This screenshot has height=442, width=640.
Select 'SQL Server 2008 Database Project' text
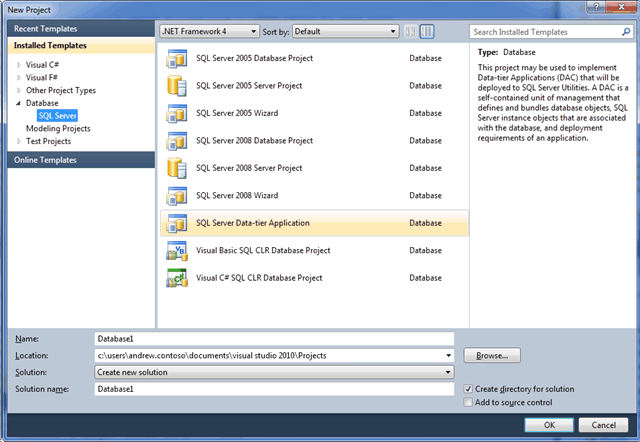point(254,140)
